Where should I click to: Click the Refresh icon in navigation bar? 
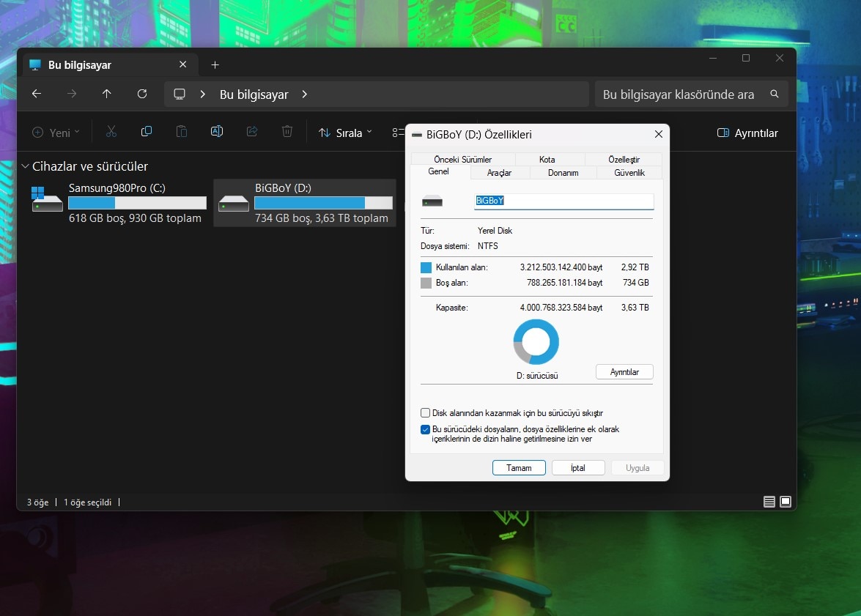tap(142, 94)
